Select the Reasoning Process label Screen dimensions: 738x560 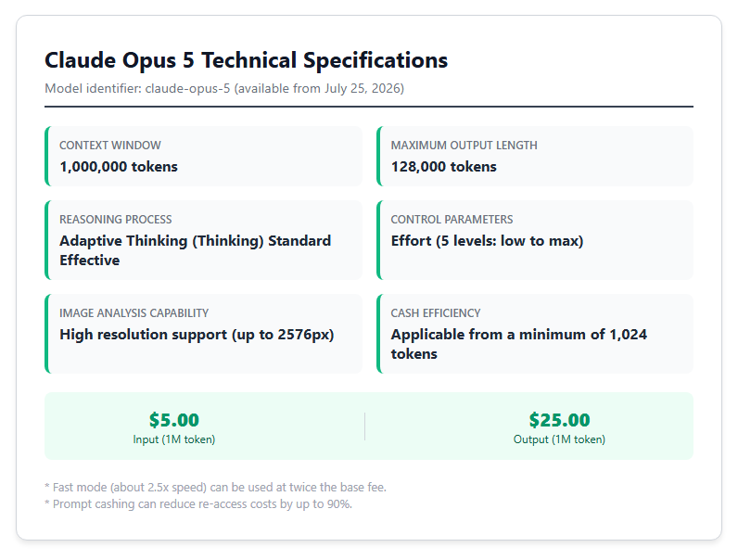tap(116, 220)
